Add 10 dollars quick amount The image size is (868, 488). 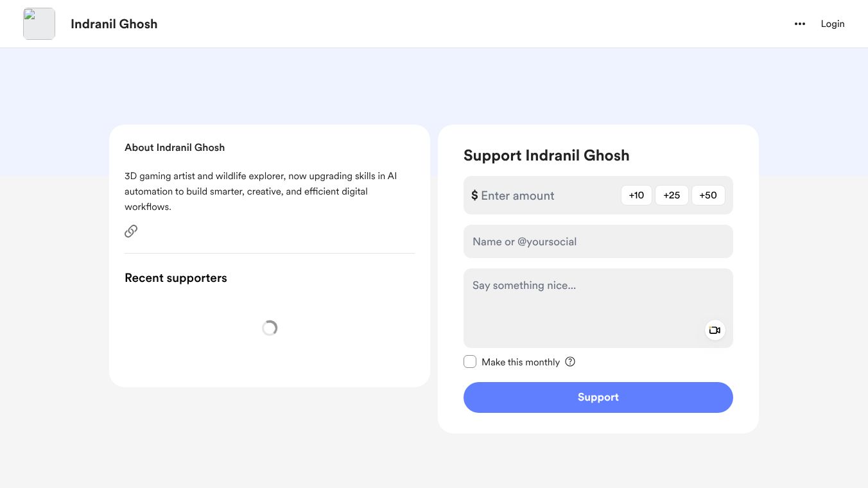tap(636, 195)
